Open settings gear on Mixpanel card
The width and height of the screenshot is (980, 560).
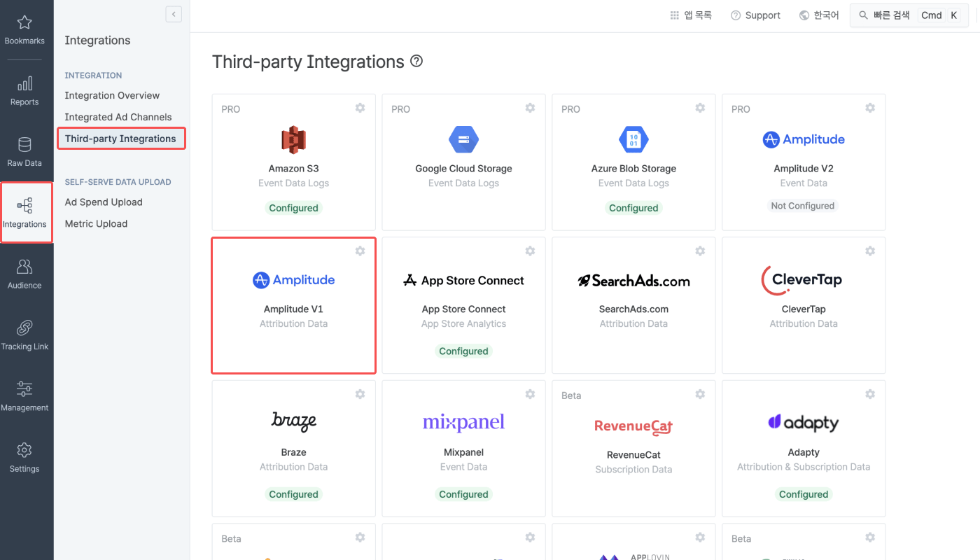(530, 394)
